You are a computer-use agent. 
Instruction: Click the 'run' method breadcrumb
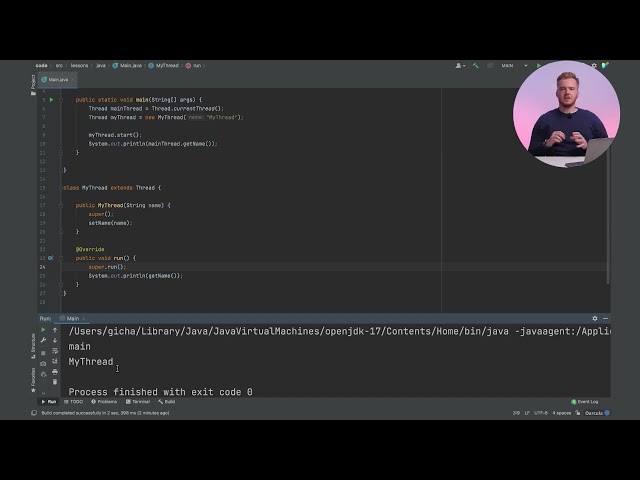coord(194,65)
